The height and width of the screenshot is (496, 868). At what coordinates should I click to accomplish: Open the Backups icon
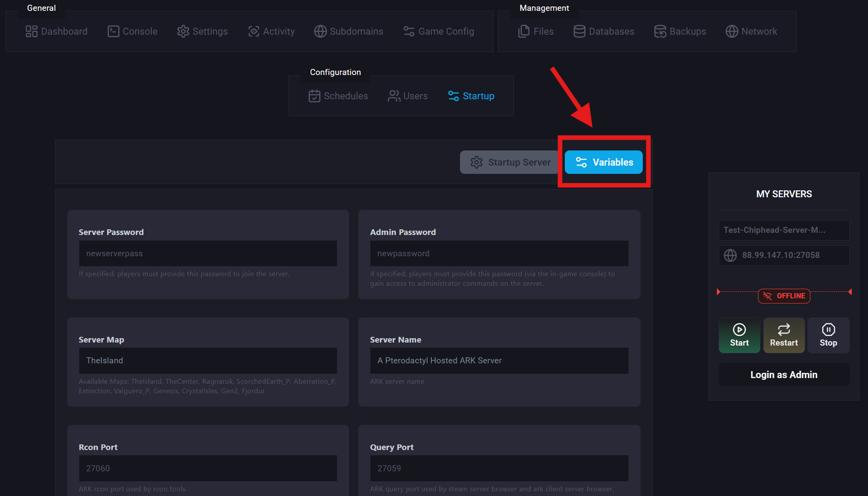pyautogui.click(x=660, y=31)
